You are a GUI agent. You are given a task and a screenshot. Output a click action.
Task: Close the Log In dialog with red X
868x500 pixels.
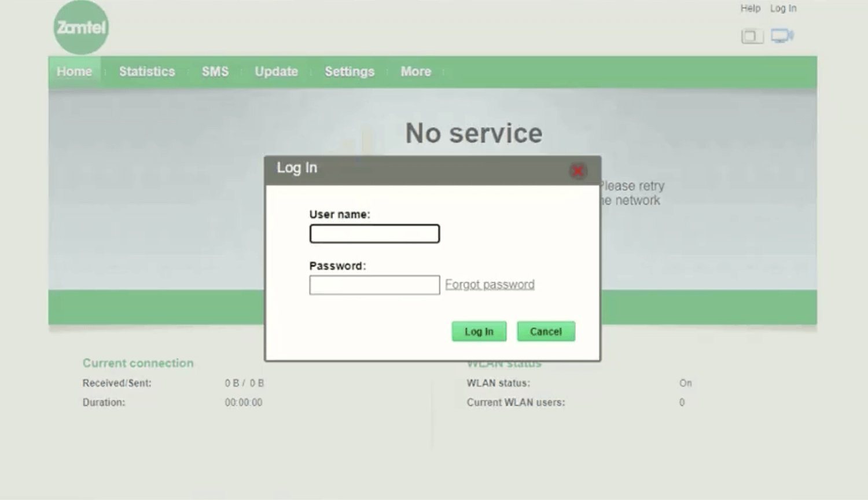[577, 171]
